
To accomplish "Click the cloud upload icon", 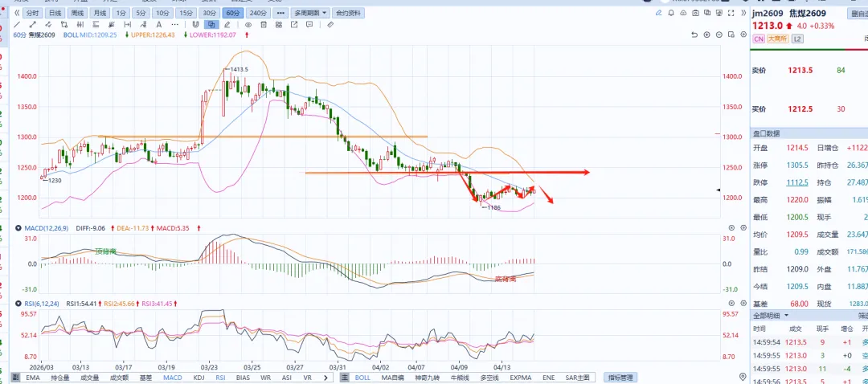I will coord(683,13).
